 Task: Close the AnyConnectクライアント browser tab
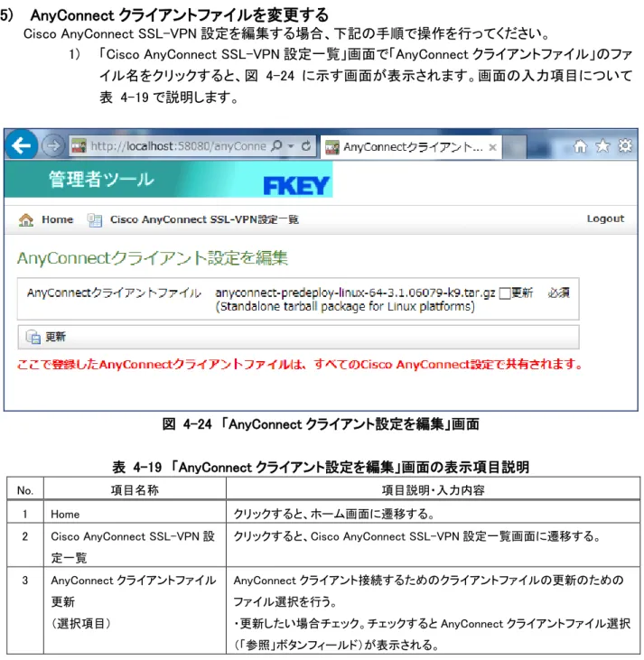(x=492, y=147)
